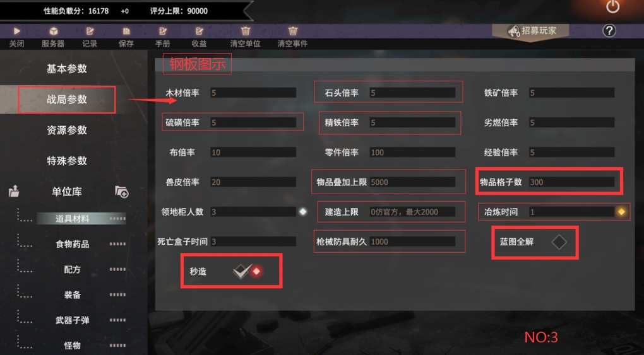Click the 清空事件 trash icon
644x355 pixels.
point(293,31)
